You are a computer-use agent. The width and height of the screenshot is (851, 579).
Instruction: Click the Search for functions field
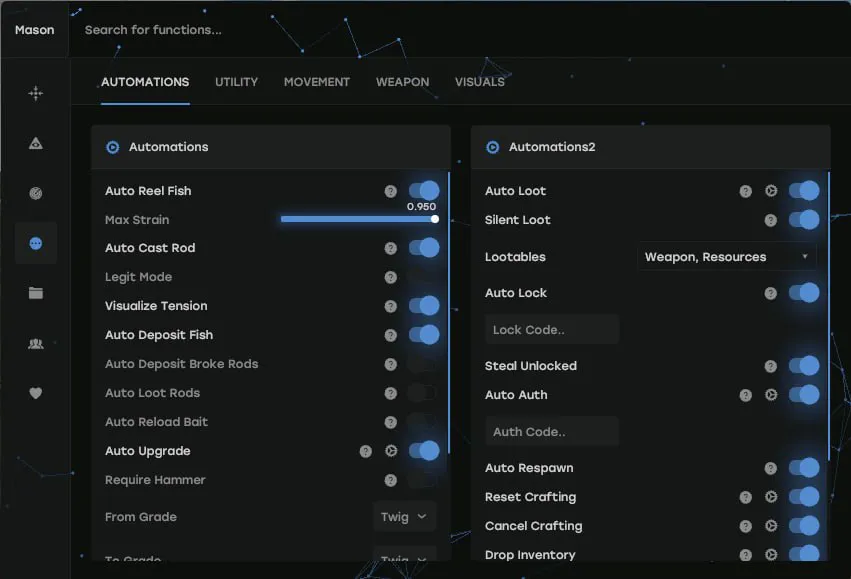(153, 30)
